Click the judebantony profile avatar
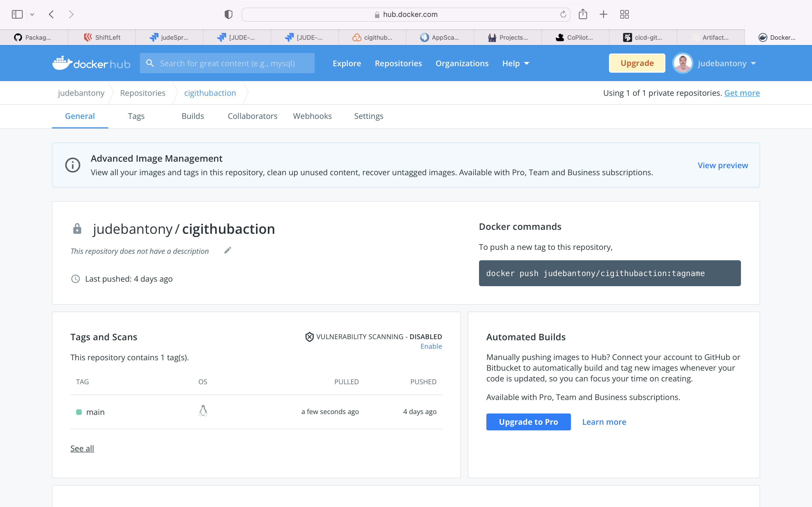 [683, 63]
